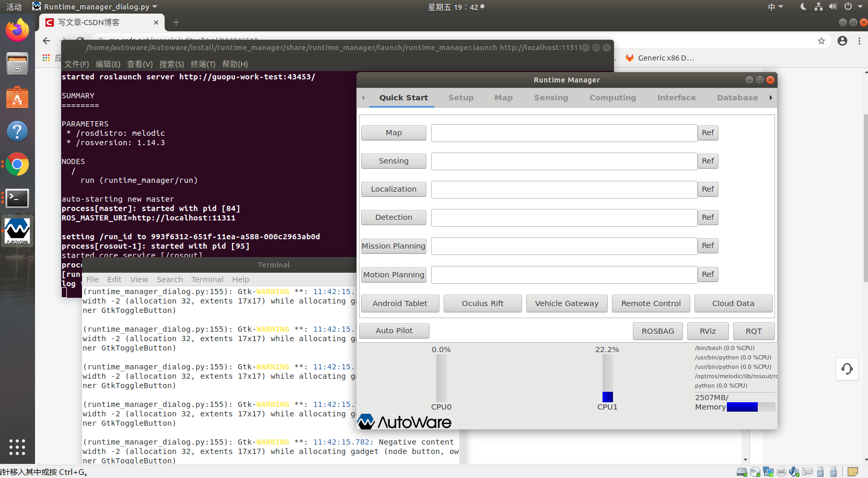
Task: Open Chrome's three-dot menu
Action: tap(859, 41)
